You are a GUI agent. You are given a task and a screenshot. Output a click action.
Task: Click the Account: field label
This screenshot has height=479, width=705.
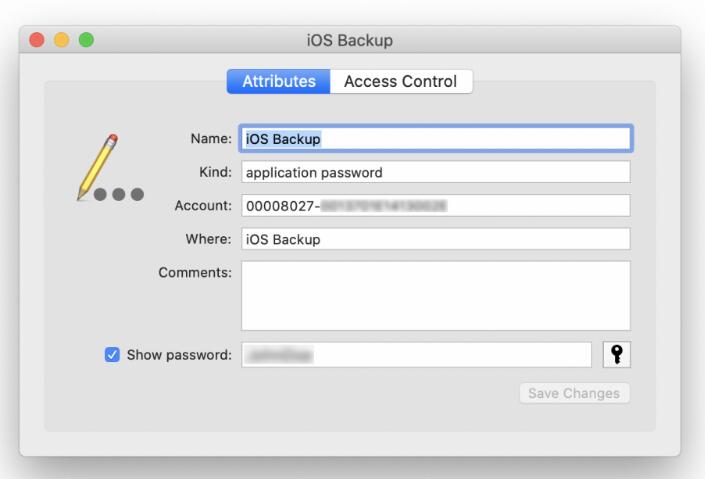pyautogui.click(x=203, y=206)
